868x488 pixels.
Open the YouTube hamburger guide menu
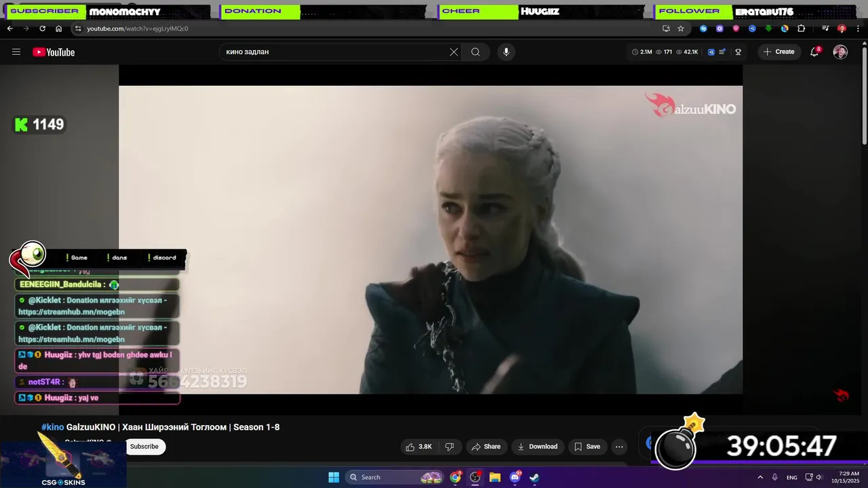pos(16,52)
